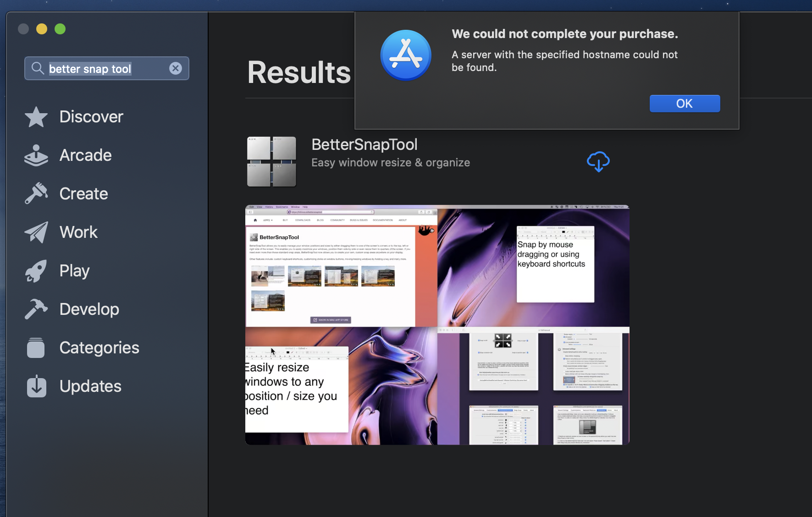Click OK in the purchase error dialog
Screen dimensions: 812x517
[x=685, y=104]
